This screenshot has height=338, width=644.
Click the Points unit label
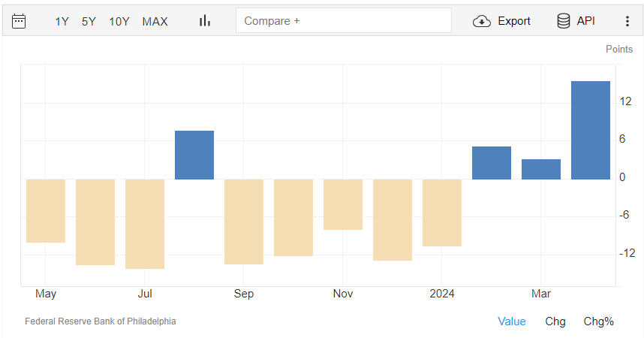click(x=619, y=49)
